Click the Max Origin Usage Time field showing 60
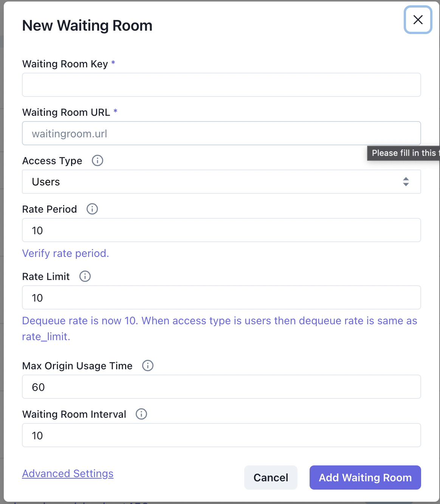The width and height of the screenshot is (440, 504). coord(221,387)
